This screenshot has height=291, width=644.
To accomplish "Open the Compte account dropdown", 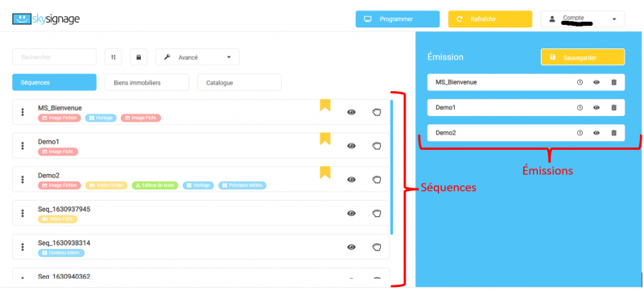I will 583,19.
